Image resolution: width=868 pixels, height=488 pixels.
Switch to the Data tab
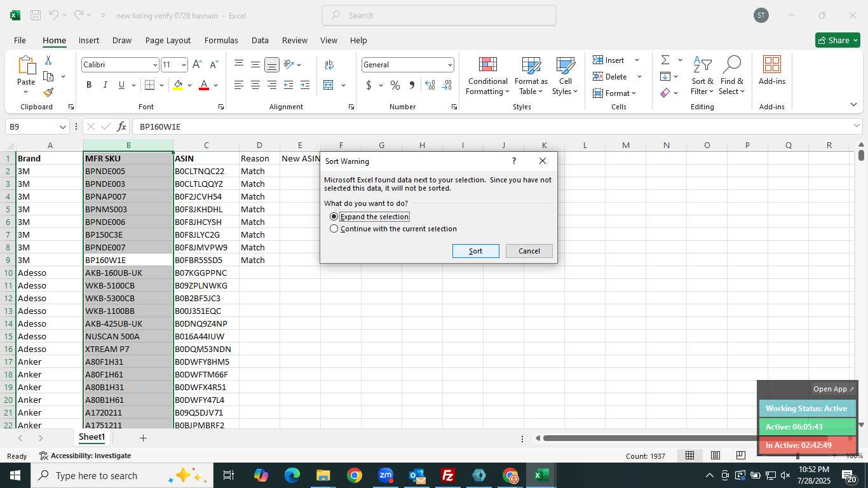point(260,40)
